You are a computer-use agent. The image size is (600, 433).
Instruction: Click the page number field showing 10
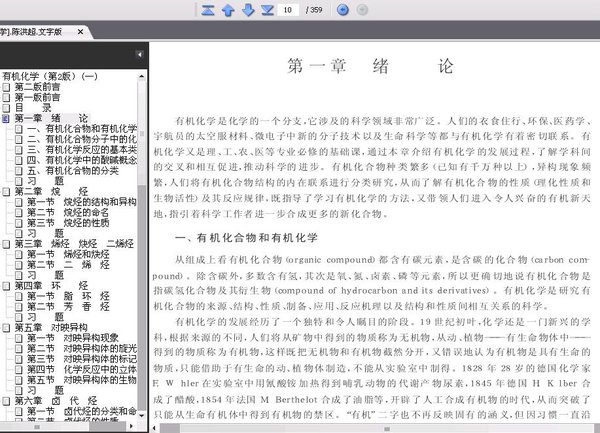pyautogui.click(x=288, y=10)
